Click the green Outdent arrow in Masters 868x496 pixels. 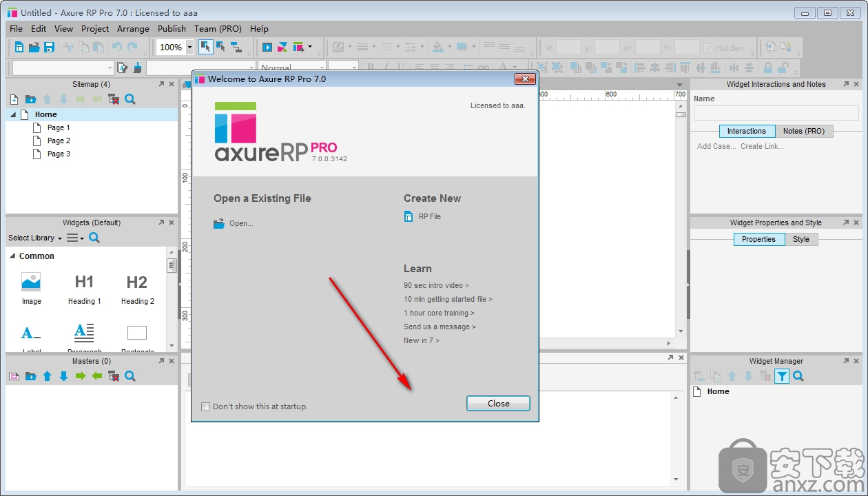(97, 376)
